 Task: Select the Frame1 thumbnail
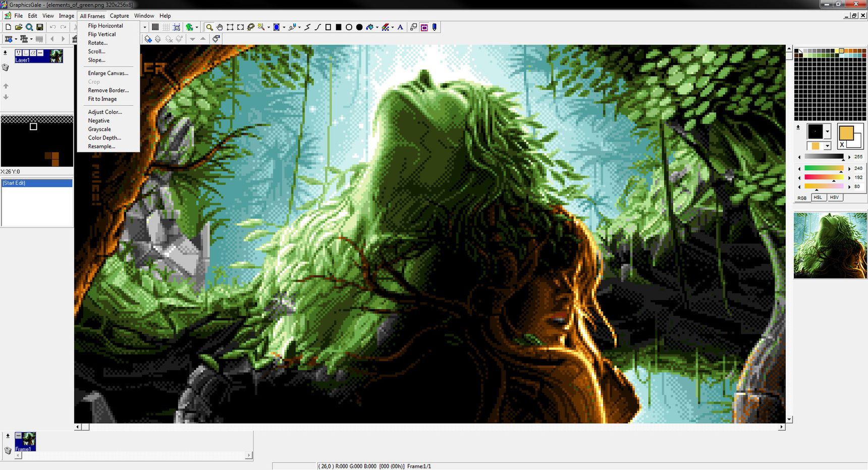tap(25, 441)
